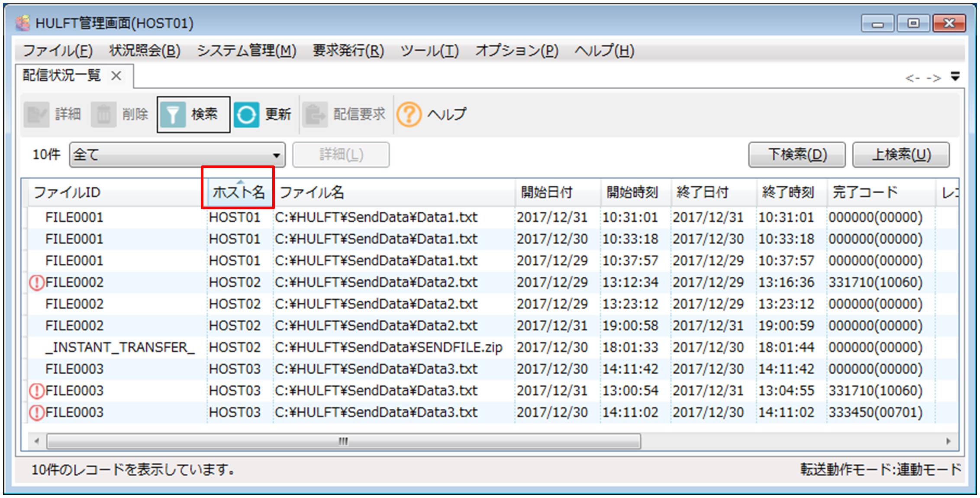
Task: Open the オプション(P) menu
Action: (517, 51)
